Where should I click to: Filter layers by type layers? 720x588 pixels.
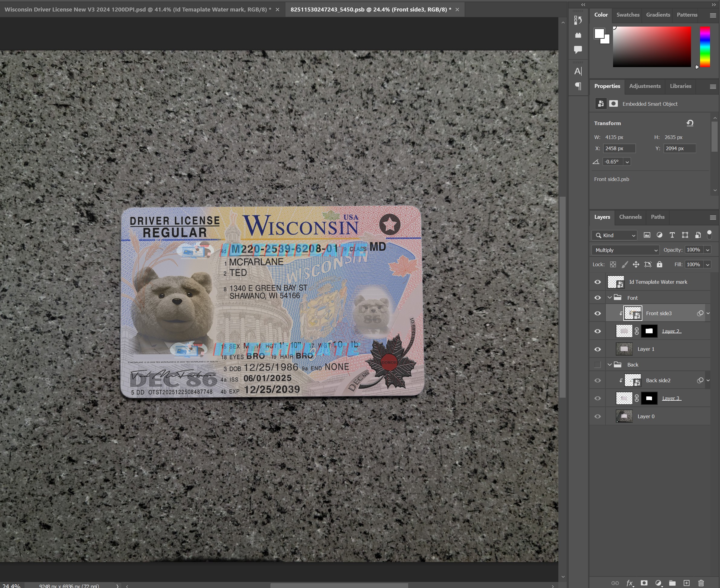672,235
